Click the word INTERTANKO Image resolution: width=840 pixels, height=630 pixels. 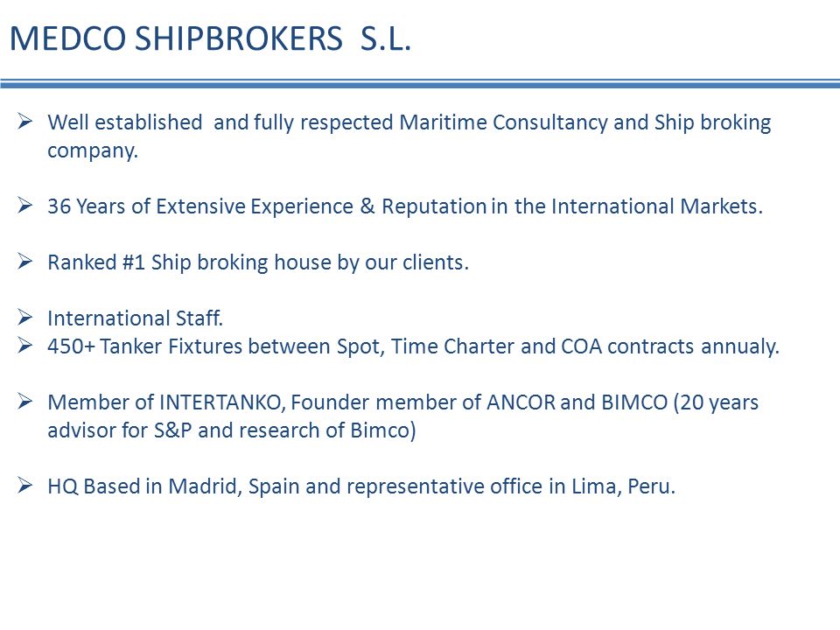point(220,402)
